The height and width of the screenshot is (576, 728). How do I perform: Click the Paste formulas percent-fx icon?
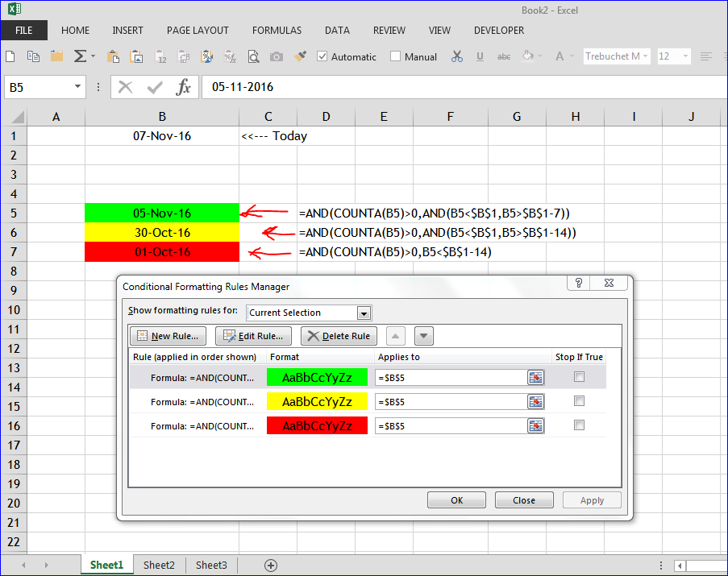coord(231,56)
